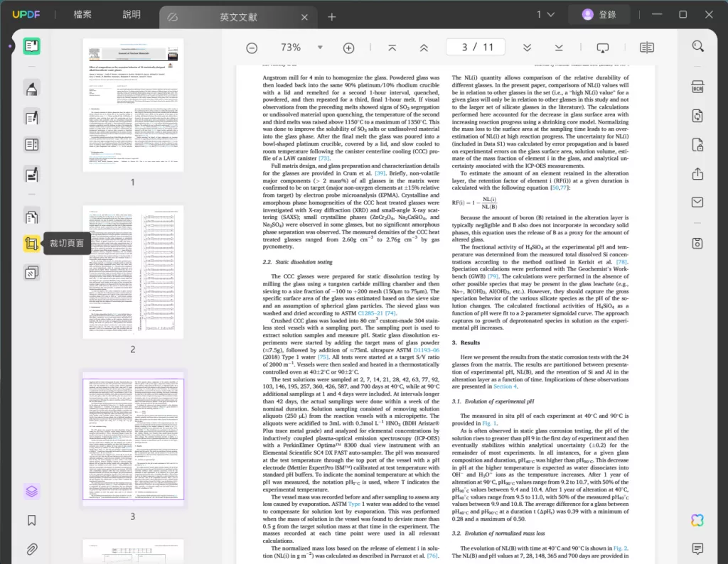Follow the Section 4 link

point(505,386)
